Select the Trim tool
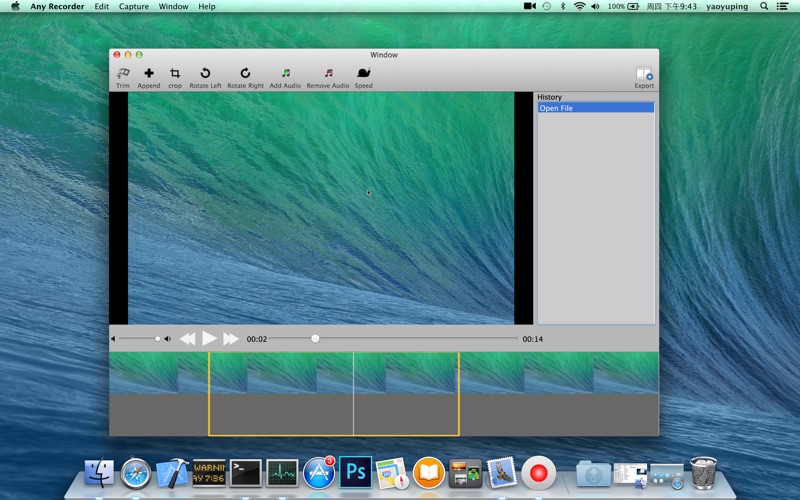 123,74
